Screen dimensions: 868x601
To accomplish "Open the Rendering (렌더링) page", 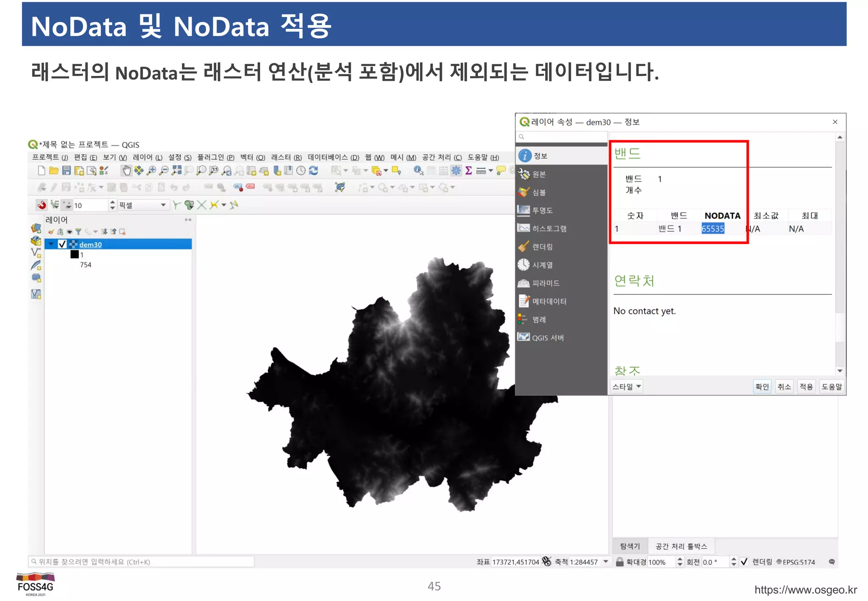I will 562,247.
